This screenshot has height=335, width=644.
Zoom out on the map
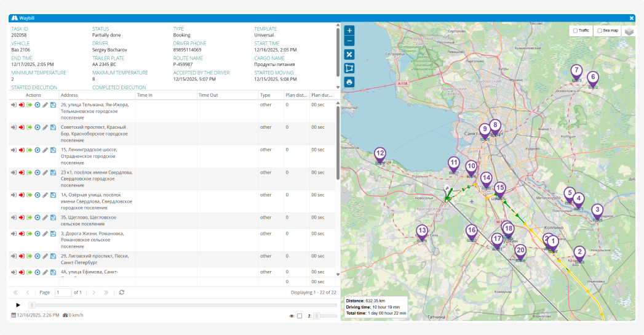(349, 41)
